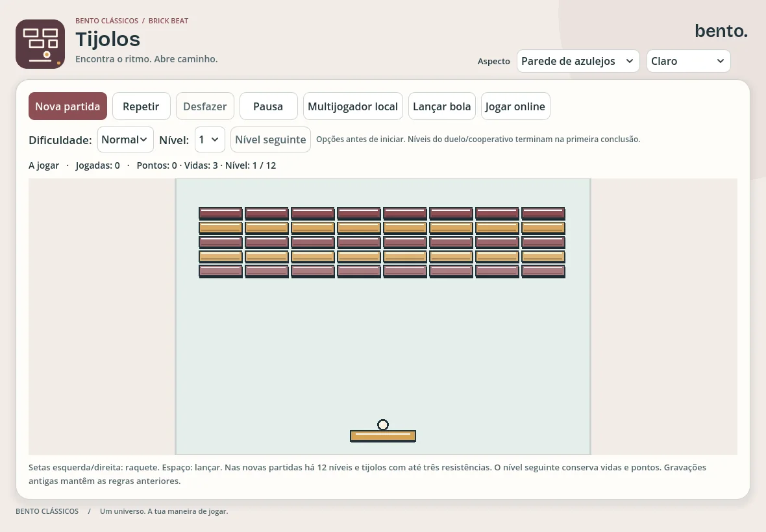
Task: Click BRICK BEAT breadcrumb at top
Action: 168,21
